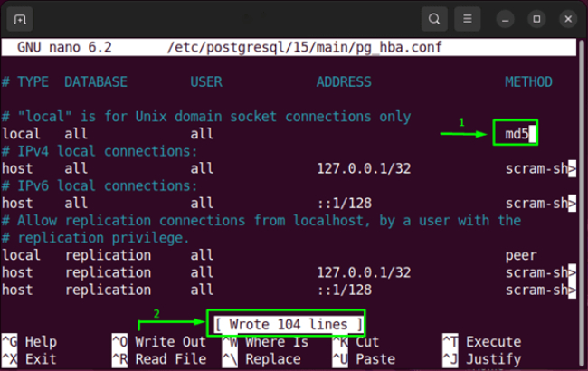
Task: Click replication in the local replication row
Action: (108, 255)
